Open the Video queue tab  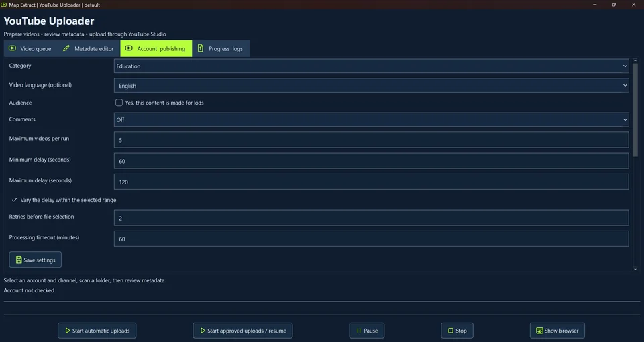30,48
